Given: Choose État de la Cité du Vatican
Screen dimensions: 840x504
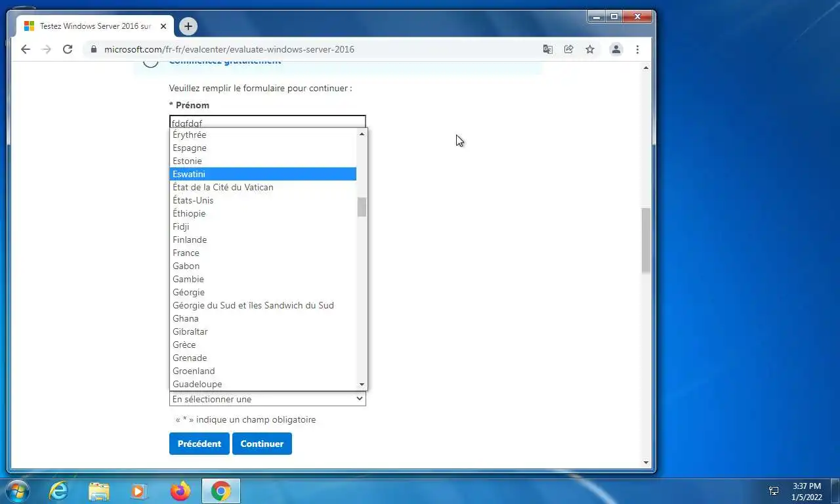Looking at the screenshot, I should 262,187.
